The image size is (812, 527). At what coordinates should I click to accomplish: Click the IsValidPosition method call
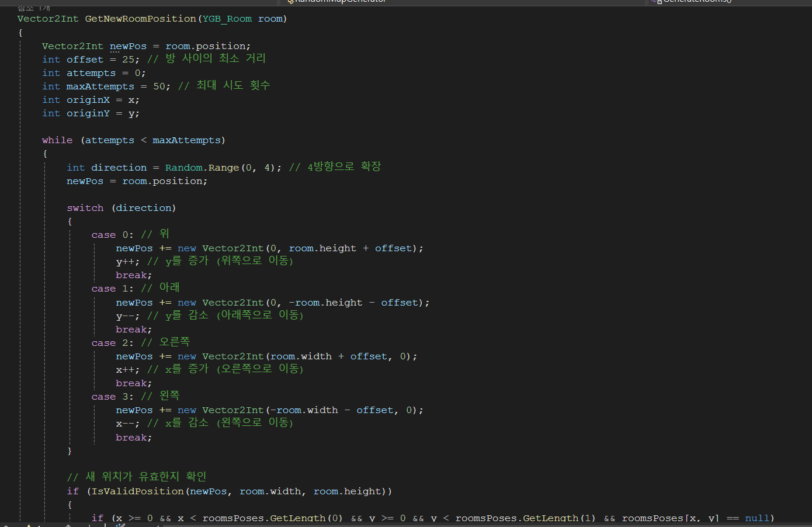138,491
